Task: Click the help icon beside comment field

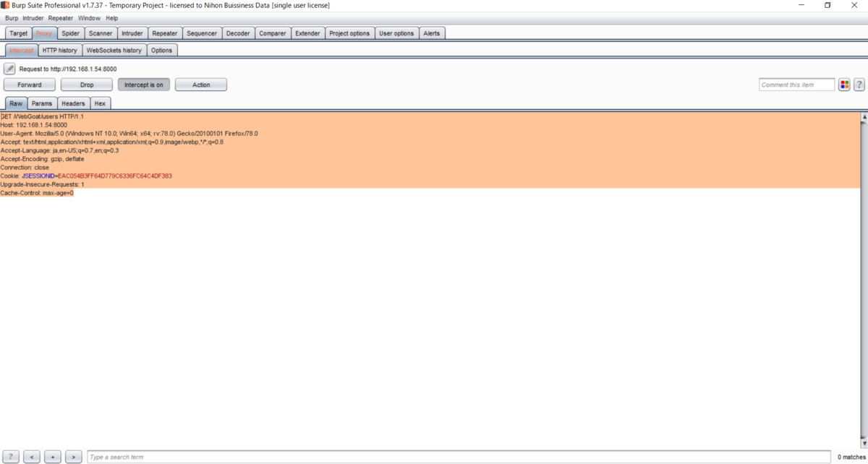Action: 859,85
